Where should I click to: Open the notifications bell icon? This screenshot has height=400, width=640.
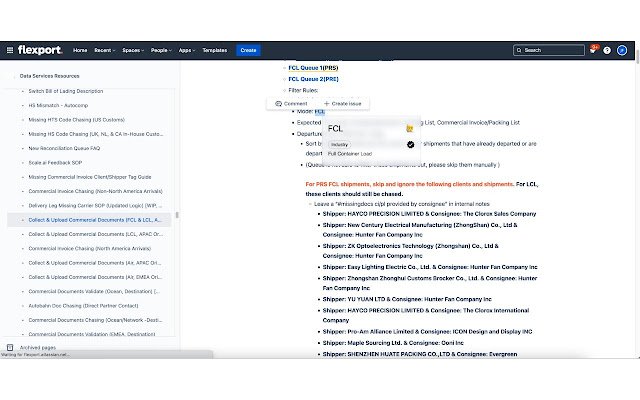[593, 50]
